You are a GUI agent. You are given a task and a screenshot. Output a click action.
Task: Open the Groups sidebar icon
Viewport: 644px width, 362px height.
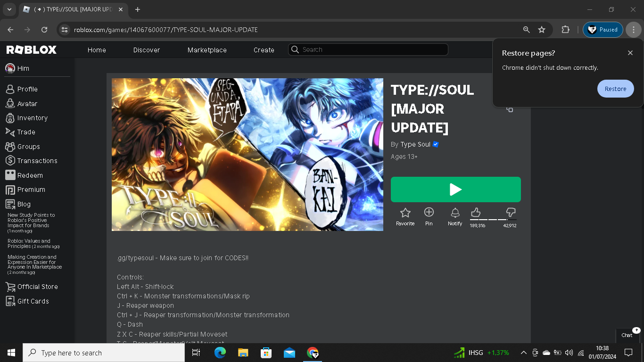10,147
